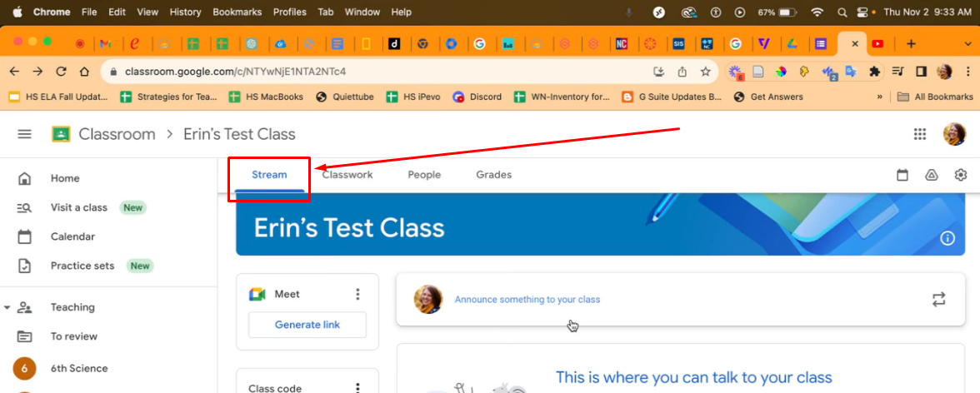This screenshot has width=980, height=393.
Task: Open HS ELA Fall Updat... bookmark
Action: [58, 97]
